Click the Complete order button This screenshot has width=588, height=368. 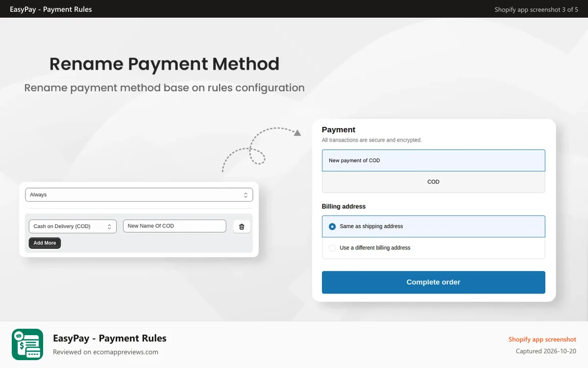(x=433, y=282)
